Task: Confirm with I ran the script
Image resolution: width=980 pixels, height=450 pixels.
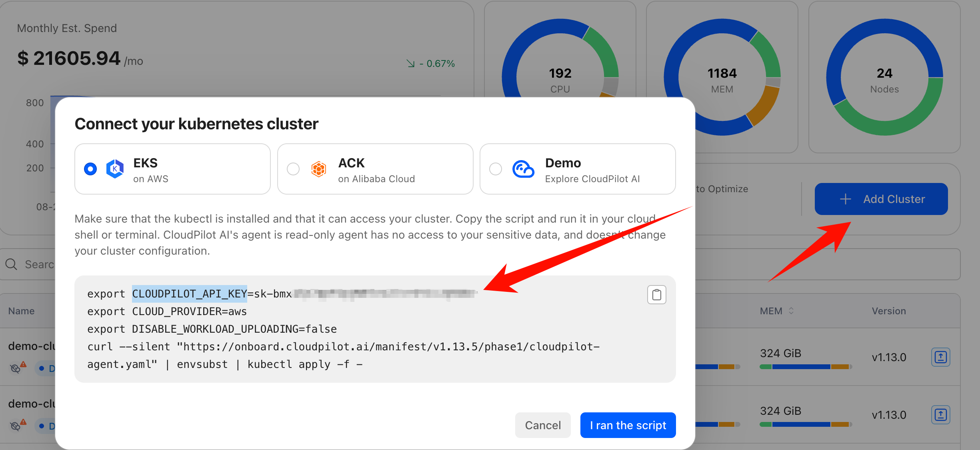Action: (x=628, y=425)
